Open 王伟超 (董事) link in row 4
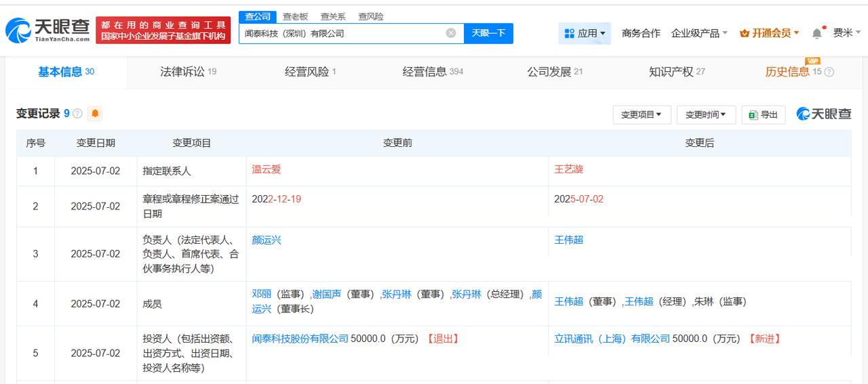This screenshot has width=868, height=384. (569, 301)
